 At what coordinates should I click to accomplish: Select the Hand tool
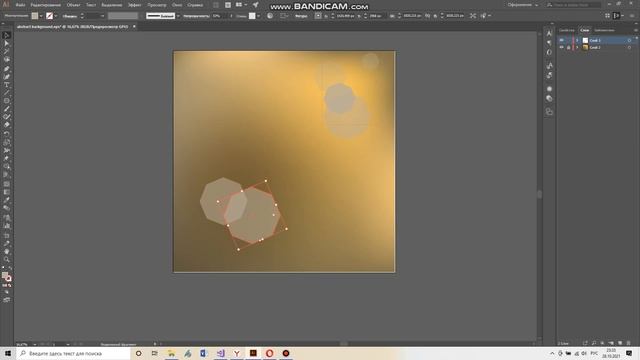point(6,251)
